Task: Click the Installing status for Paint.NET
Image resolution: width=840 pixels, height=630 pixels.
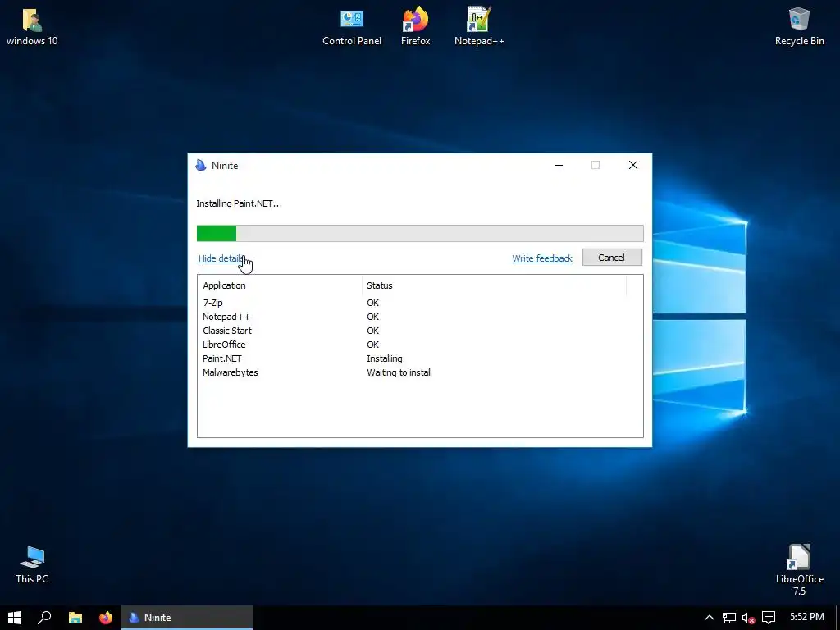Action: (x=385, y=358)
